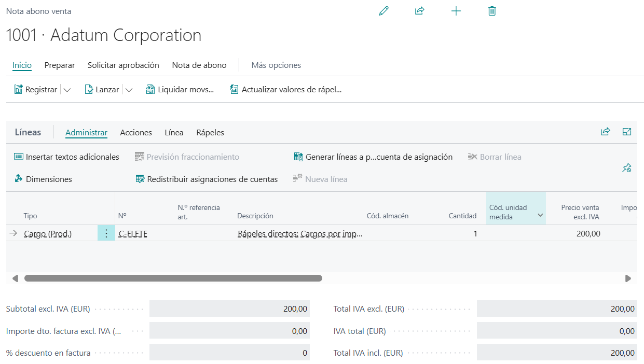Expand the Registrar dropdown arrow

(67, 90)
